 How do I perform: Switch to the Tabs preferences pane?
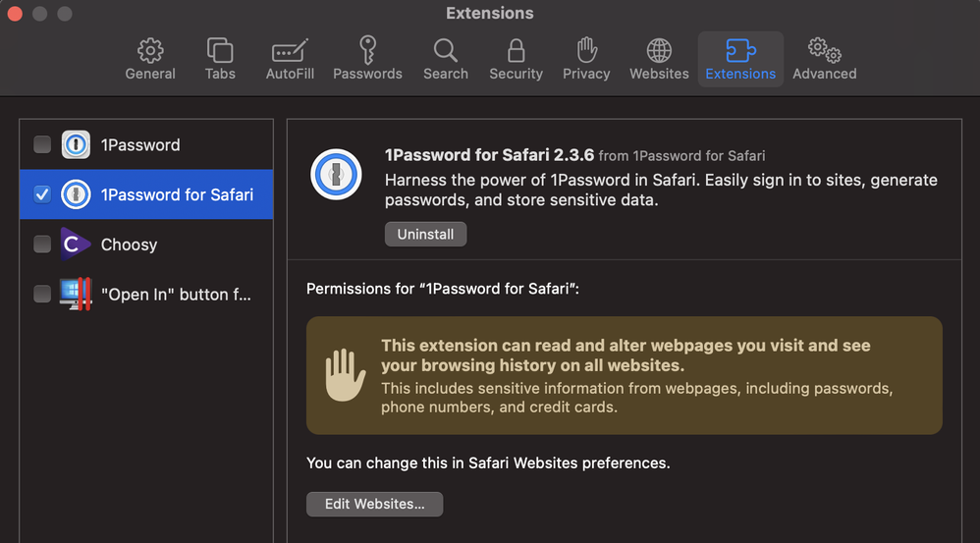(x=220, y=59)
